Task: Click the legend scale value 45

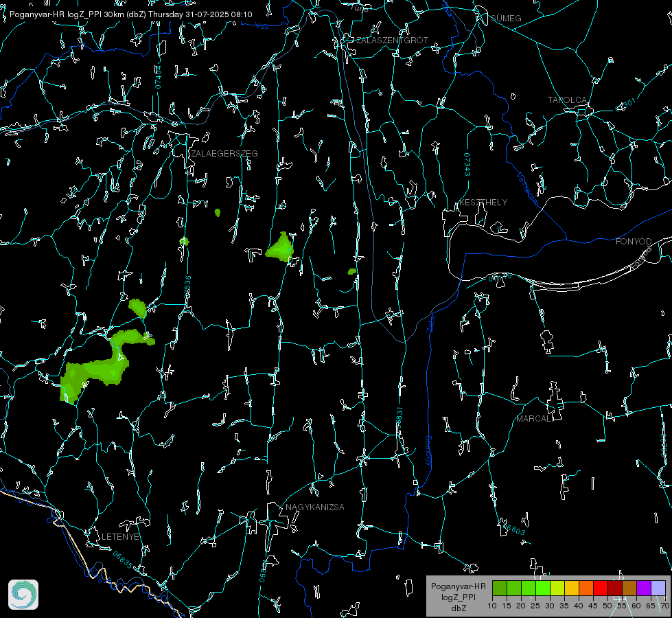Action: [x=592, y=606]
